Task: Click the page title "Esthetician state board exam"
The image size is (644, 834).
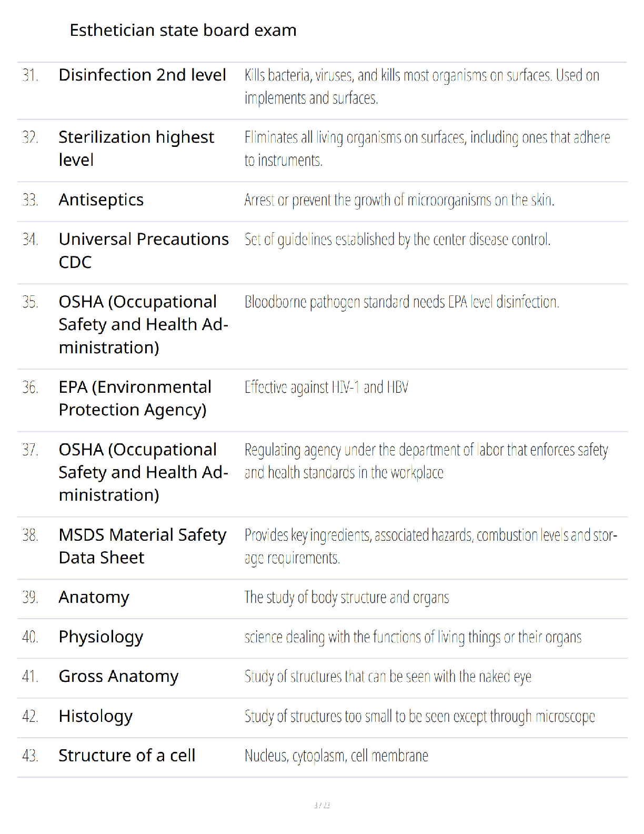Action: coord(183,30)
